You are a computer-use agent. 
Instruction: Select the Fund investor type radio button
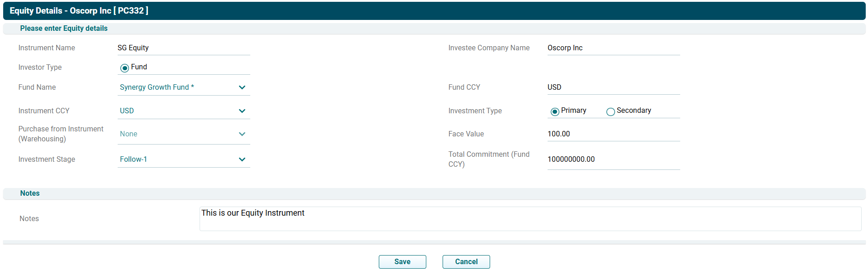pyautogui.click(x=124, y=68)
